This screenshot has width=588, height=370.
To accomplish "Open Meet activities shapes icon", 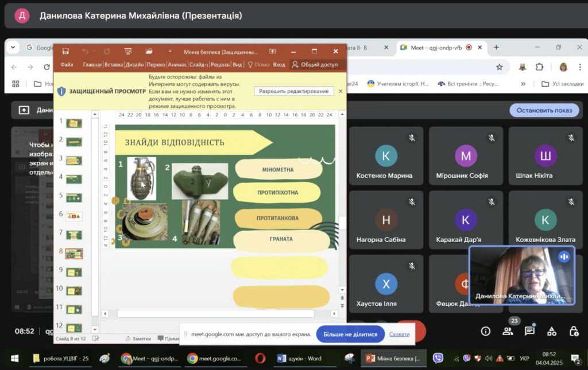I will click(x=552, y=331).
